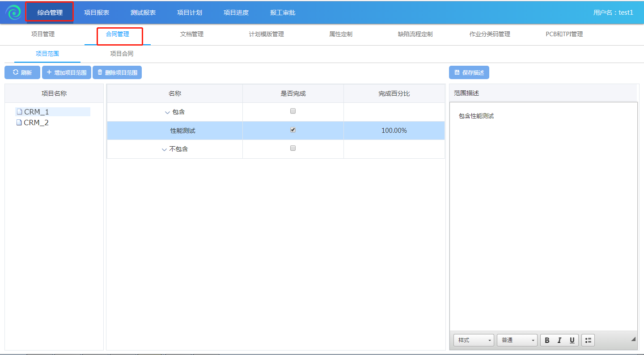
Task: Collapse the 包含 tree row chevron
Action: click(x=167, y=113)
